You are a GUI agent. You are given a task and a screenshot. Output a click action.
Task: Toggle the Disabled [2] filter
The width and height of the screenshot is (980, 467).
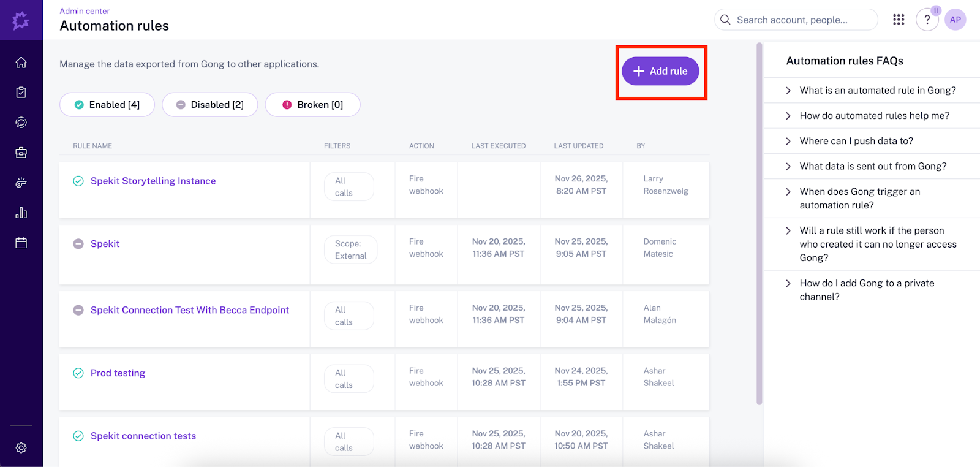210,105
